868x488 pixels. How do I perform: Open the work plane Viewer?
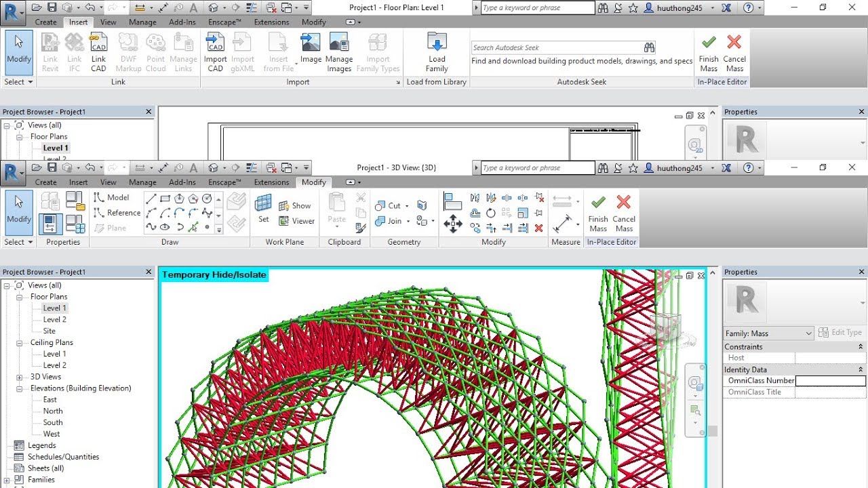coord(296,221)
